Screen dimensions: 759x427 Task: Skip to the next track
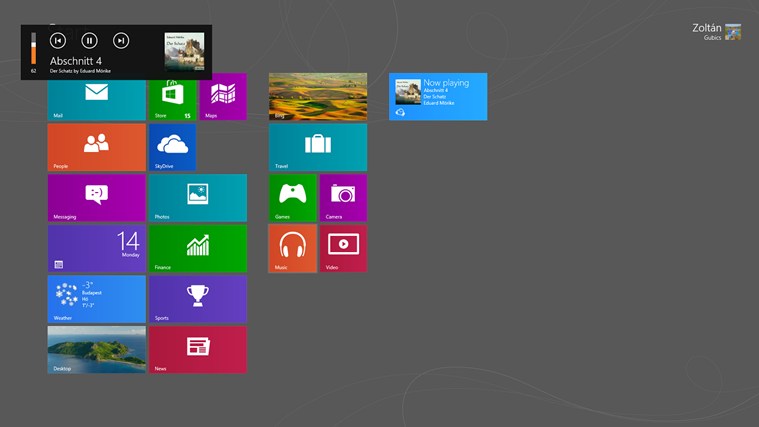tap(121, 41)
